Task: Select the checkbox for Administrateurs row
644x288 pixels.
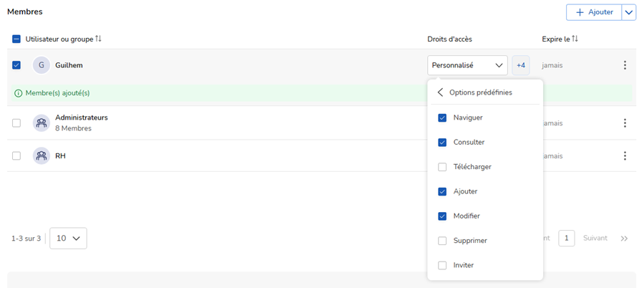Action: pos(16,123)
